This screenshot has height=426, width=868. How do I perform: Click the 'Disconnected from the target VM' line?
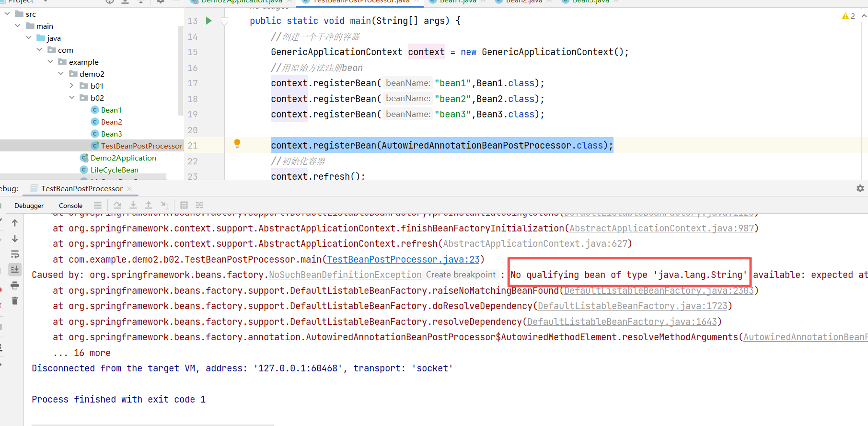(x=243, y=368)
